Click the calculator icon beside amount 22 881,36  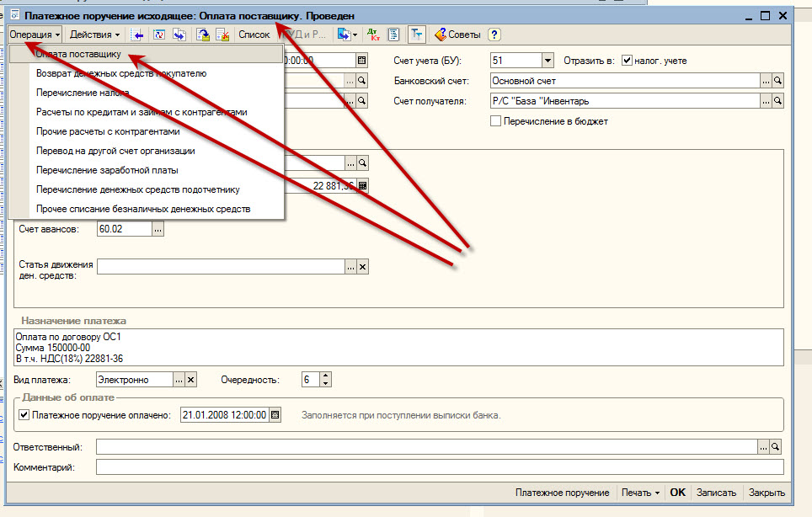point(363,185)
